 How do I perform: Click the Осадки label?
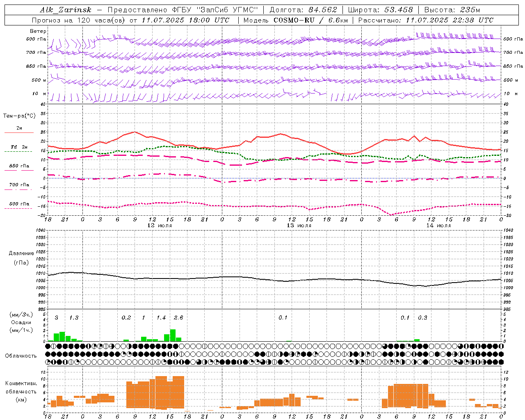pos(21,322)
